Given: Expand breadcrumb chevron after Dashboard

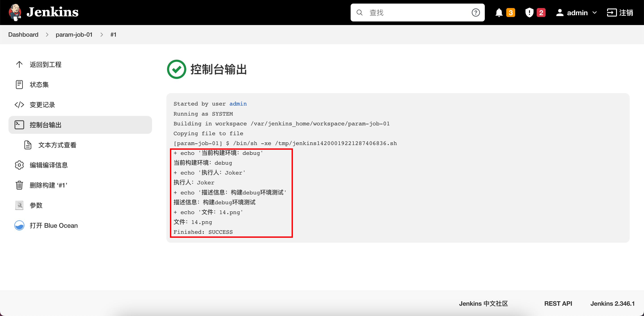Looking at the screenshot, I should pos(47,35).
